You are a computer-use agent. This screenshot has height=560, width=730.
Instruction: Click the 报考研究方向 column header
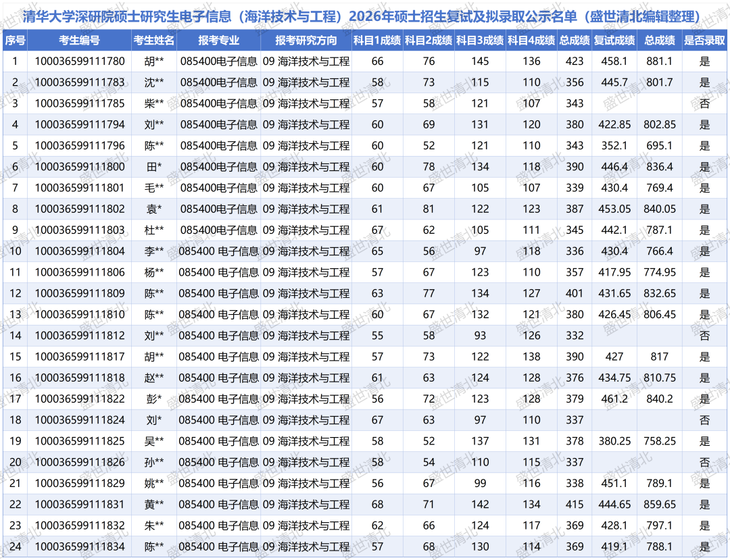(x=306, y=41)
